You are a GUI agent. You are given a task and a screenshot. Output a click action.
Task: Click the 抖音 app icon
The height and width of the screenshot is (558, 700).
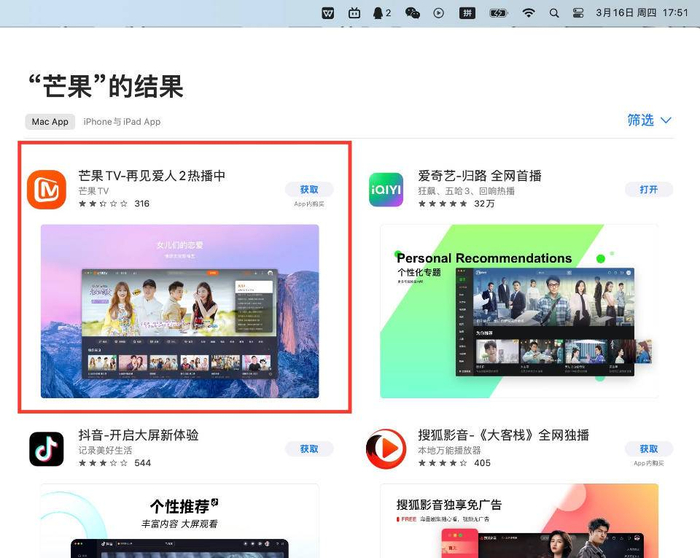(46, 449)
